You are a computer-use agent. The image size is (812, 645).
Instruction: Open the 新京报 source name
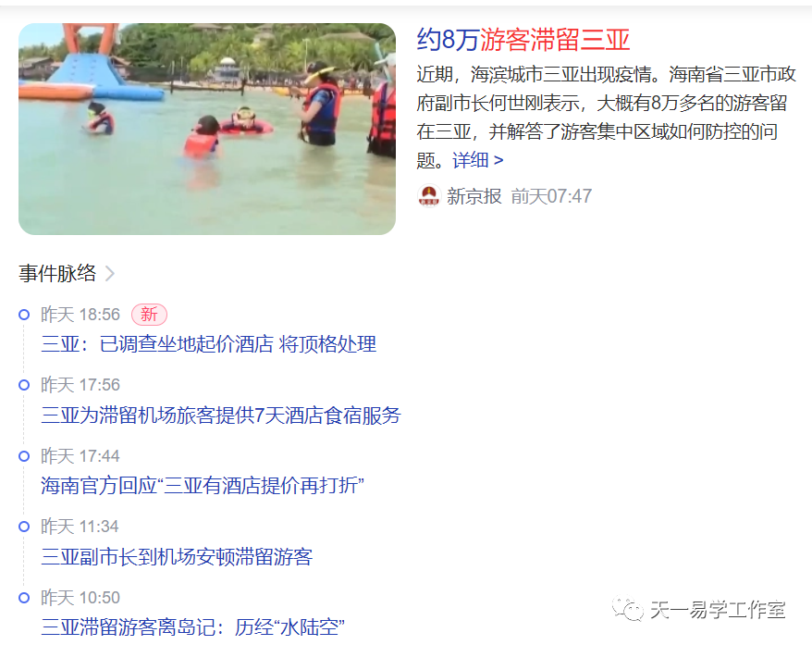tap(474, 196)
